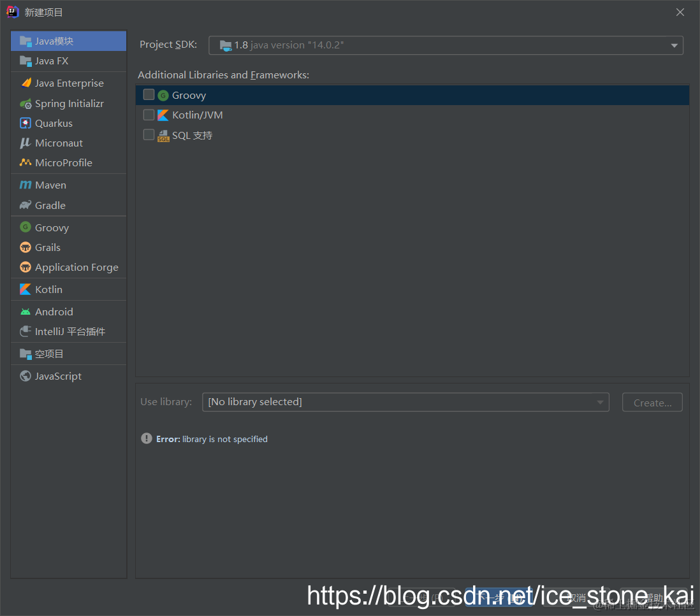700x616 pixels.
Task: Click the Java FX folder icon
Action: pos(26,61)
